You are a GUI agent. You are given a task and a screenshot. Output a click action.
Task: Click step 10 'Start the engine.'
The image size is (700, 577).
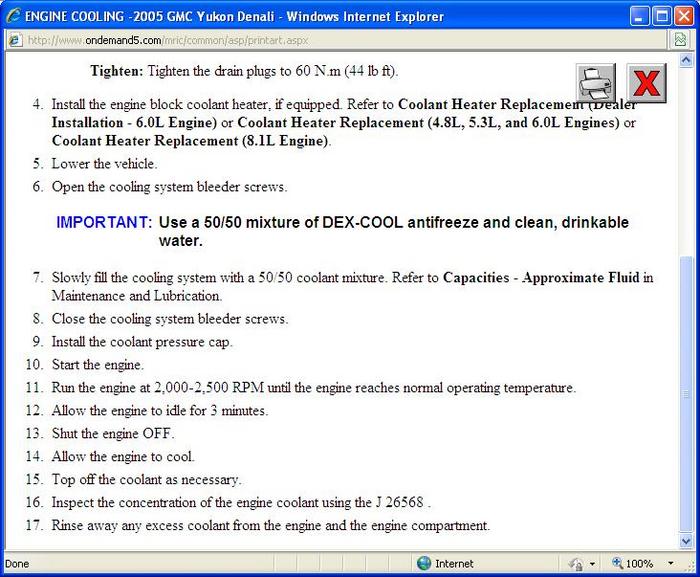[97, 365]
